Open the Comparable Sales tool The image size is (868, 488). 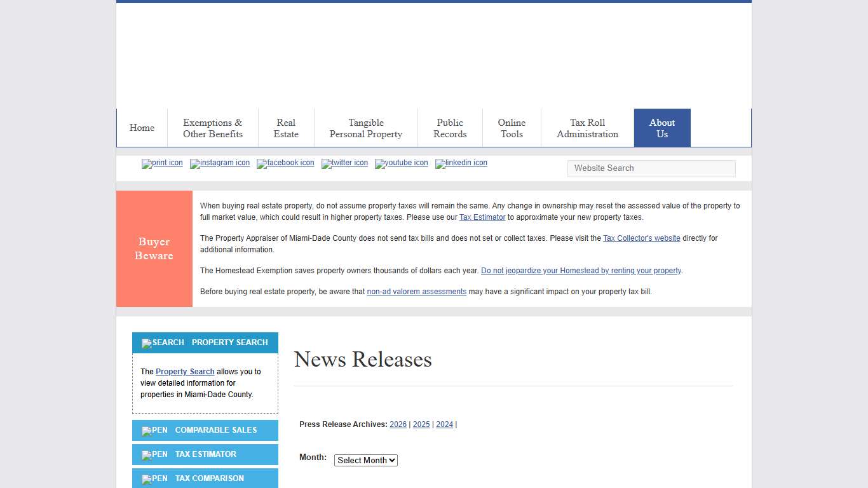[x=205, y=430]
